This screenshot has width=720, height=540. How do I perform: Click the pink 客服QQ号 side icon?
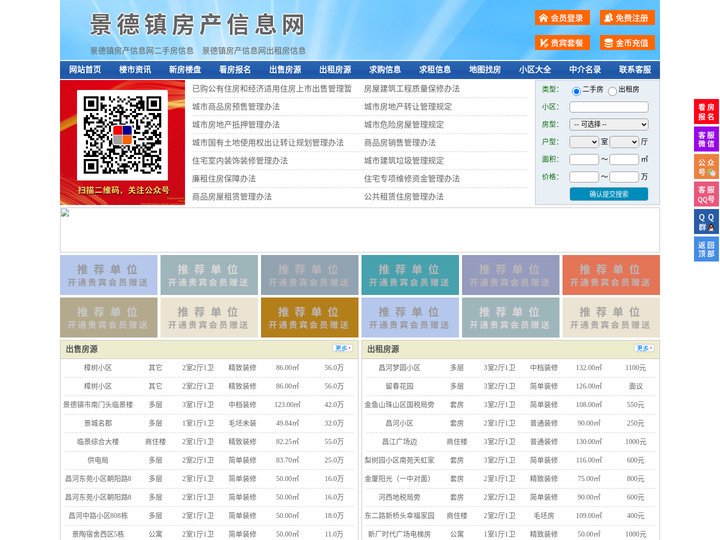click(x=706, y=194)
